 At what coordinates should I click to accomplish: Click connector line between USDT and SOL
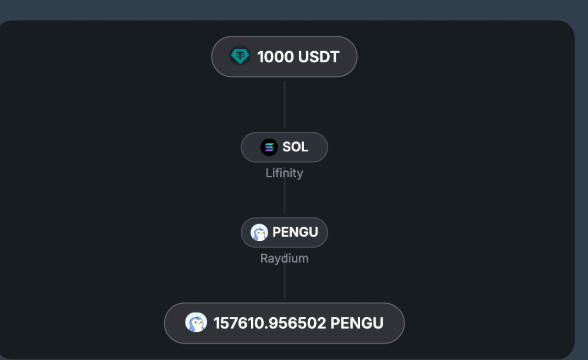click(x=285, y=105)
